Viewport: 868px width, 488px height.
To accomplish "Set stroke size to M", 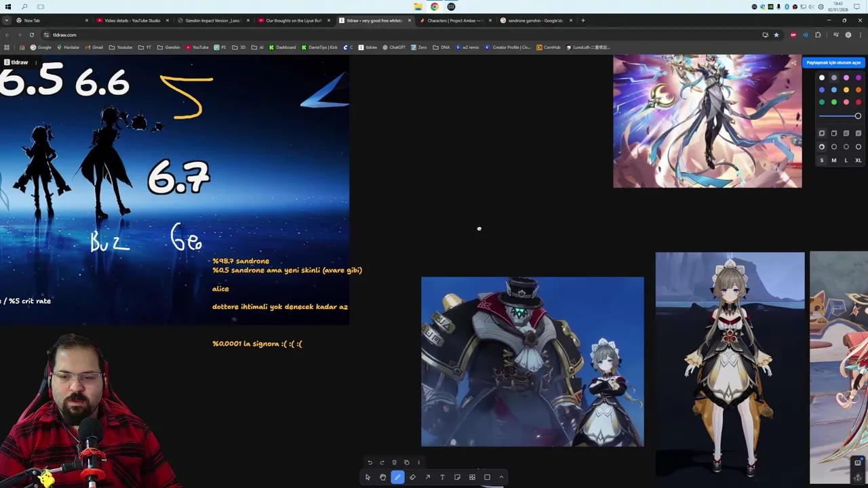I will 834,161.
